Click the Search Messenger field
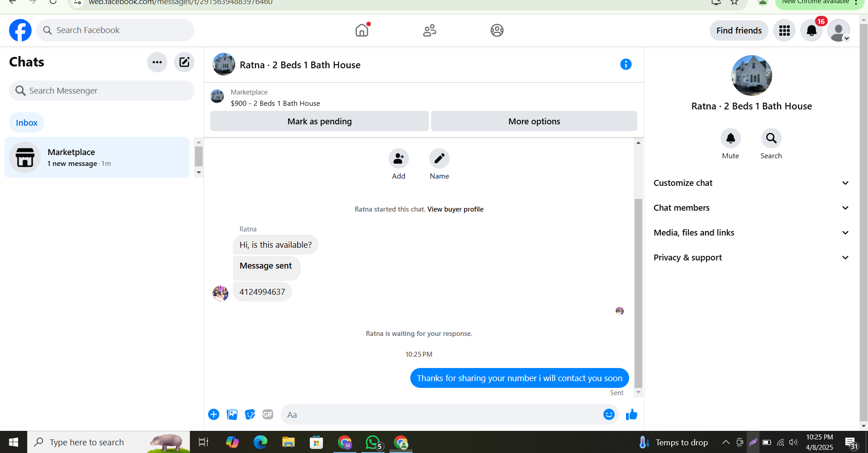The image size is (868, 453). coord(102,90)
